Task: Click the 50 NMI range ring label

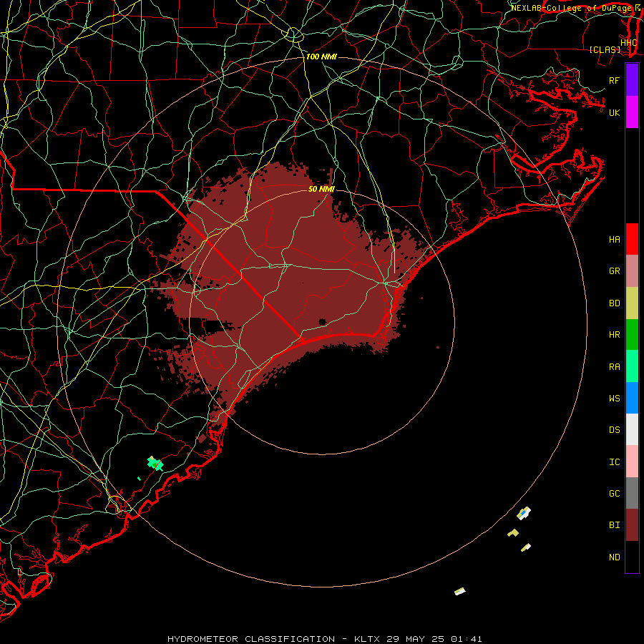Action: point(321,189)
